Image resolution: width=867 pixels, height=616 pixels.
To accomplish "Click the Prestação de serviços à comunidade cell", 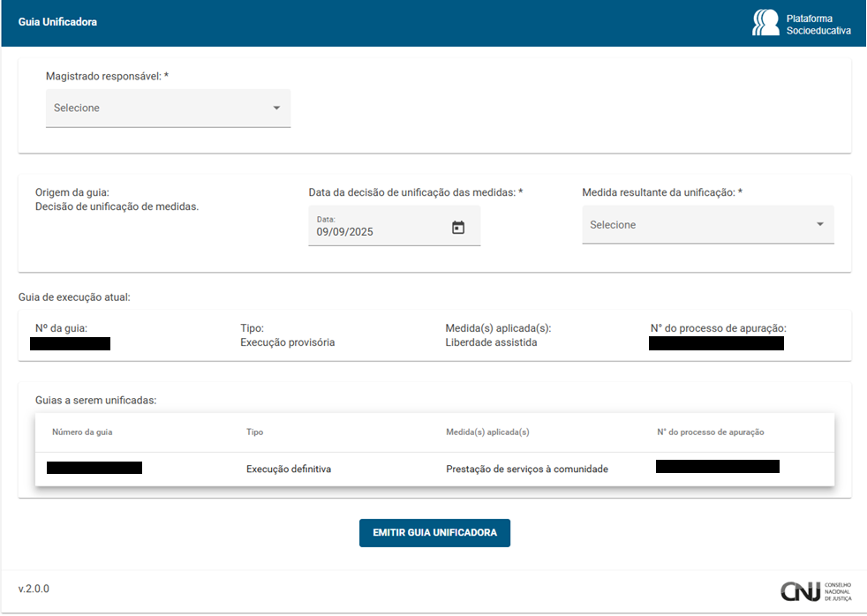I will click(526, 470).
